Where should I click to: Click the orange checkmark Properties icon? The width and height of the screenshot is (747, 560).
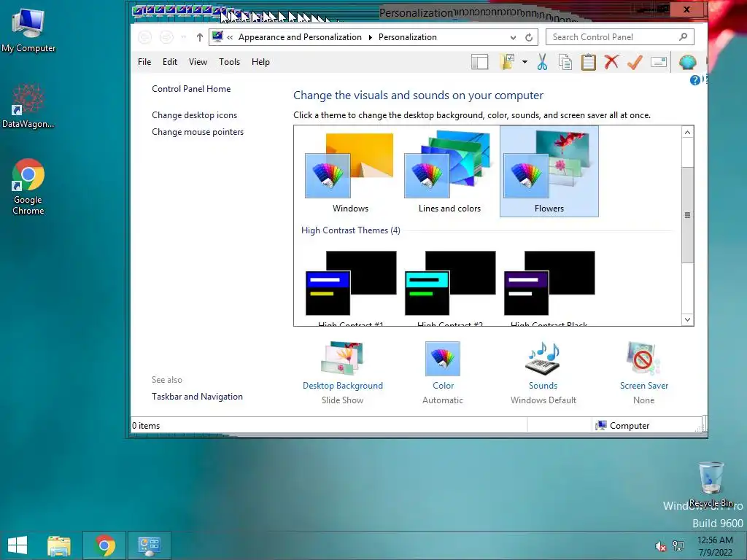pos(635,62)
